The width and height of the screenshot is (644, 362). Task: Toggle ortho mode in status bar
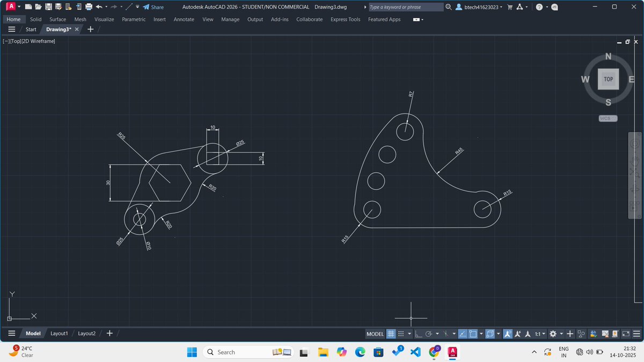click(x=419, y=334)
